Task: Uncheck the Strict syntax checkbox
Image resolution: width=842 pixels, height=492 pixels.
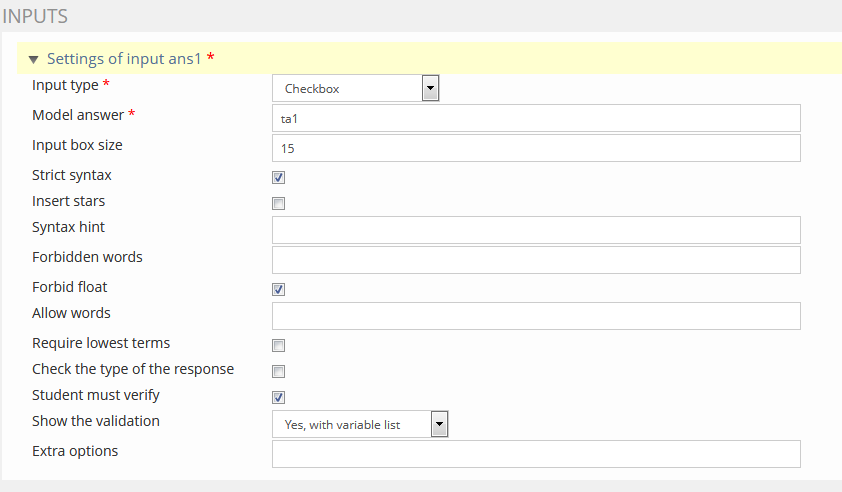Action: 279,178
